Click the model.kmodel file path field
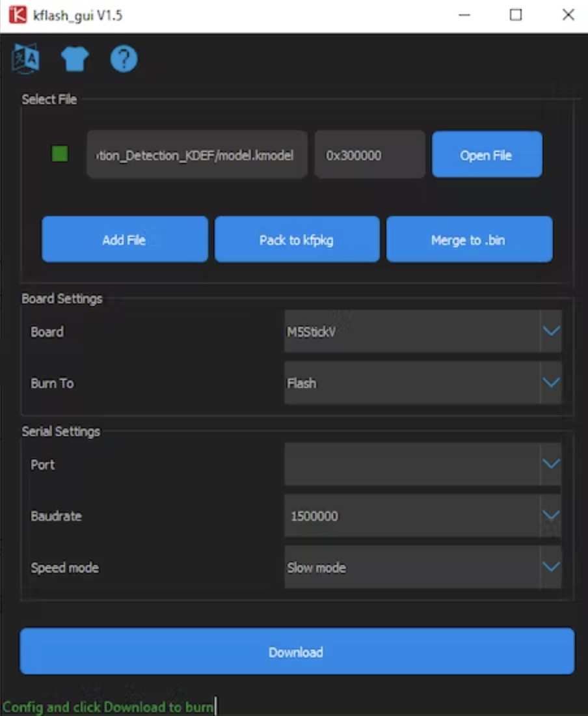 [x=197, y=155]
